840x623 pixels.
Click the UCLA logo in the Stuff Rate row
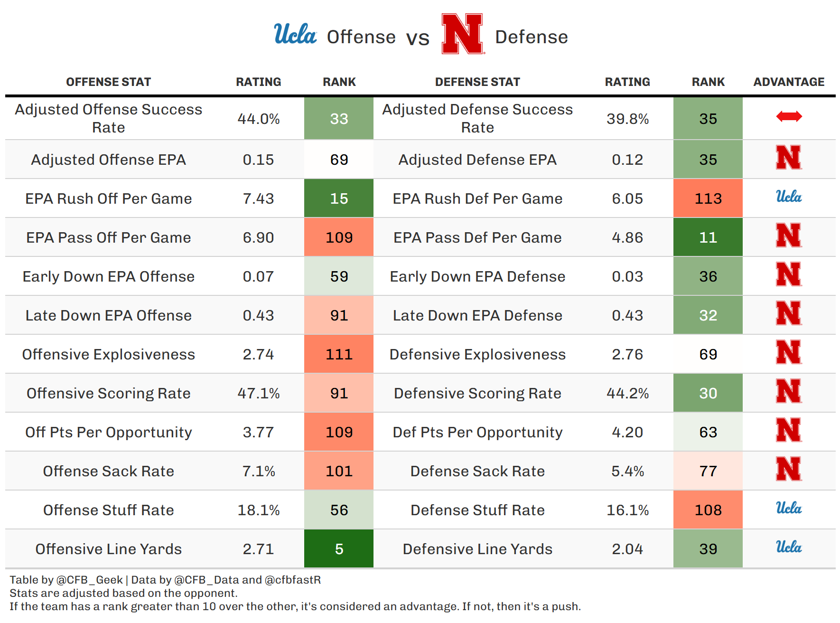coord(789,508)
